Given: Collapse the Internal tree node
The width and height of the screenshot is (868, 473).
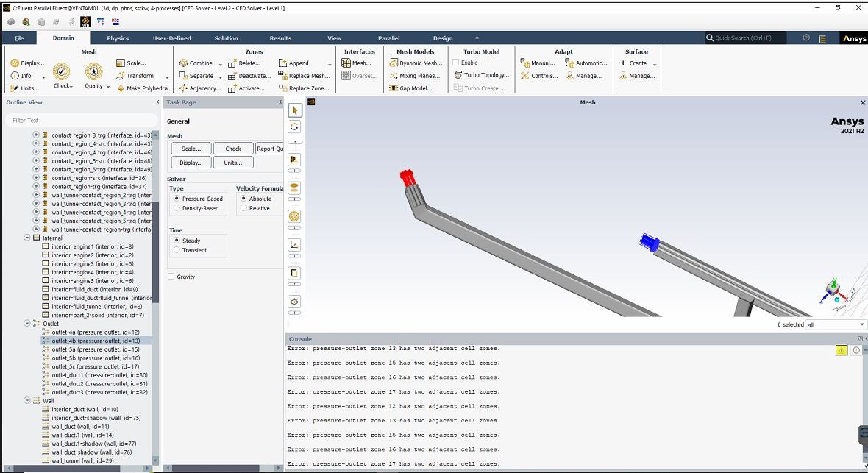Looking at the screenshot, I should tap(27, 238).
